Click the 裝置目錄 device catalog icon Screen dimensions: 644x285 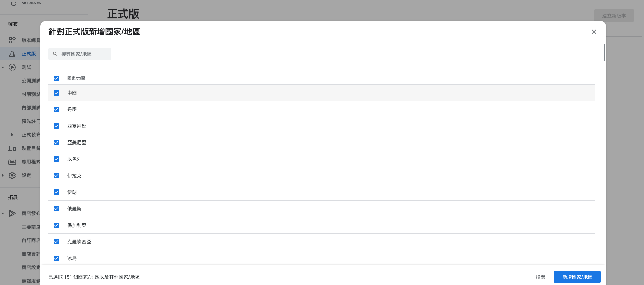[12, 148]
